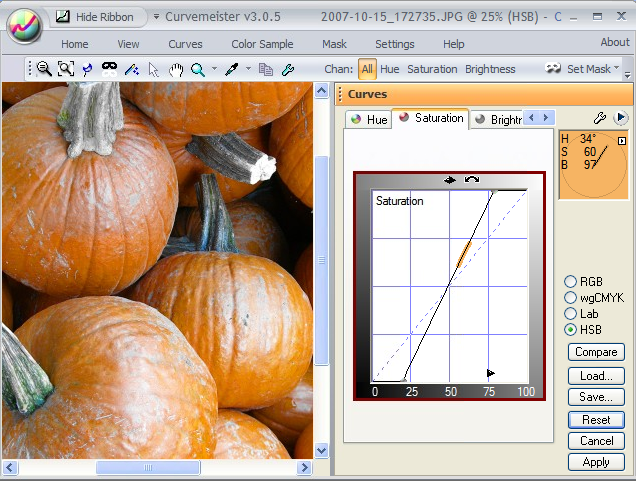
Task: Open the View ribbon tab
Action: [128, 44]
